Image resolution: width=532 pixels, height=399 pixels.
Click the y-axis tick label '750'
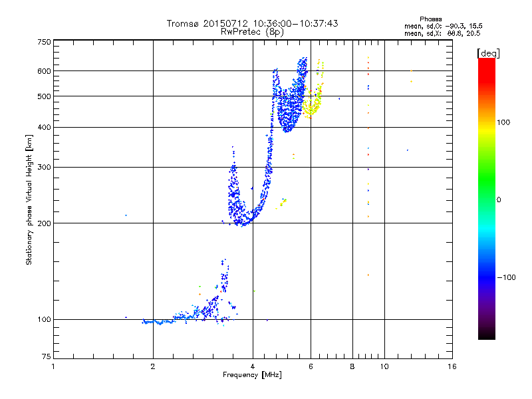pos(44,42)
